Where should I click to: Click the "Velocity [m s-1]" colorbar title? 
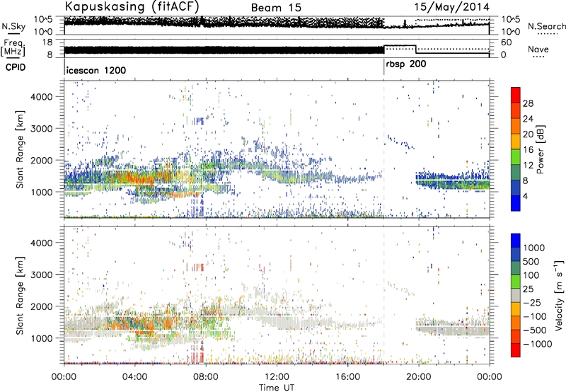560,295
